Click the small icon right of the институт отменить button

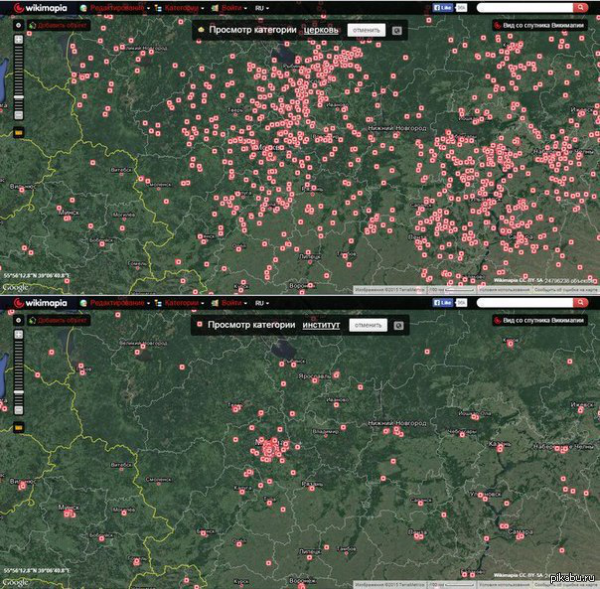click(x=398, y=325)
